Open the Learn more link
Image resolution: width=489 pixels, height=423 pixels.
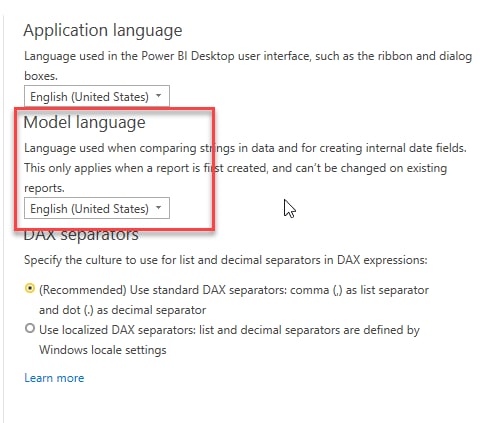coord(54,378)
